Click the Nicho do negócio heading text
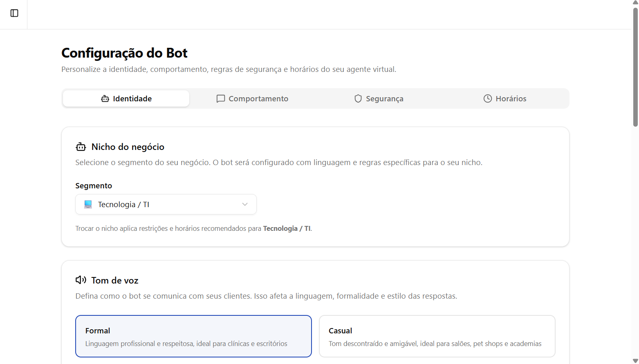Viewport: 639px width, 364px height. pos(128,147)
